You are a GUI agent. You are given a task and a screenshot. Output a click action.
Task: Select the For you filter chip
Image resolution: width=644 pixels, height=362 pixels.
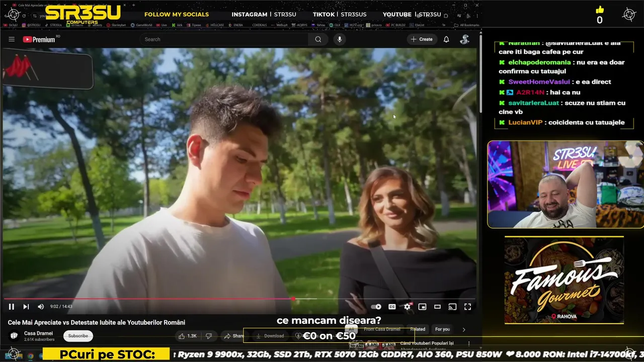point(442,329)
